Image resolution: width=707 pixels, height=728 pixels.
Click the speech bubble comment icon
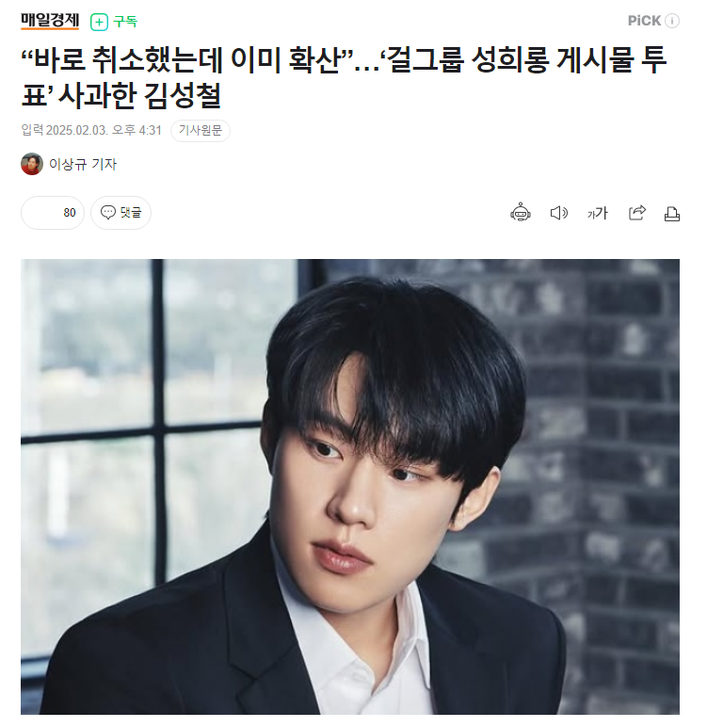[107, 213]
